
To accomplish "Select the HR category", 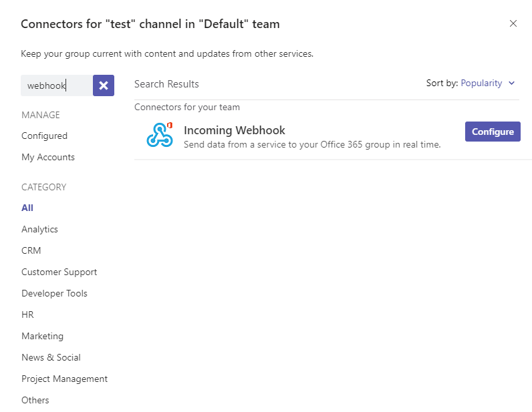I will point(27,315).
